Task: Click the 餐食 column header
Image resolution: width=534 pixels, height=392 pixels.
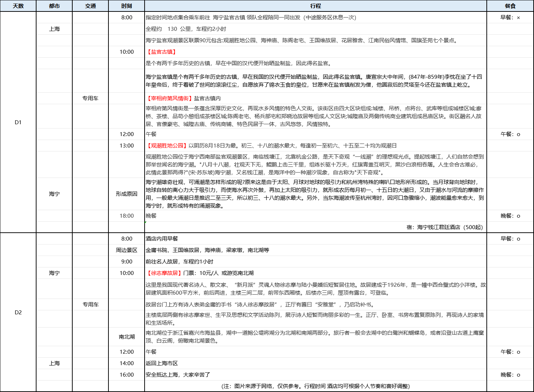Action: tap(510, 6)
